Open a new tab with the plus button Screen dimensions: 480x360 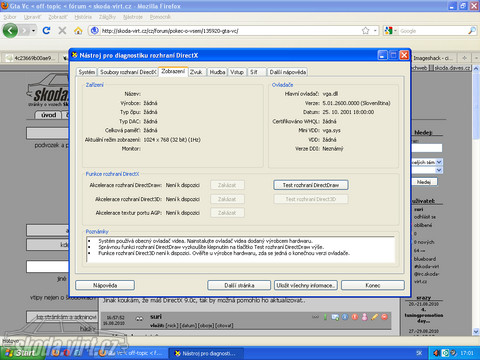pos(464,58)
